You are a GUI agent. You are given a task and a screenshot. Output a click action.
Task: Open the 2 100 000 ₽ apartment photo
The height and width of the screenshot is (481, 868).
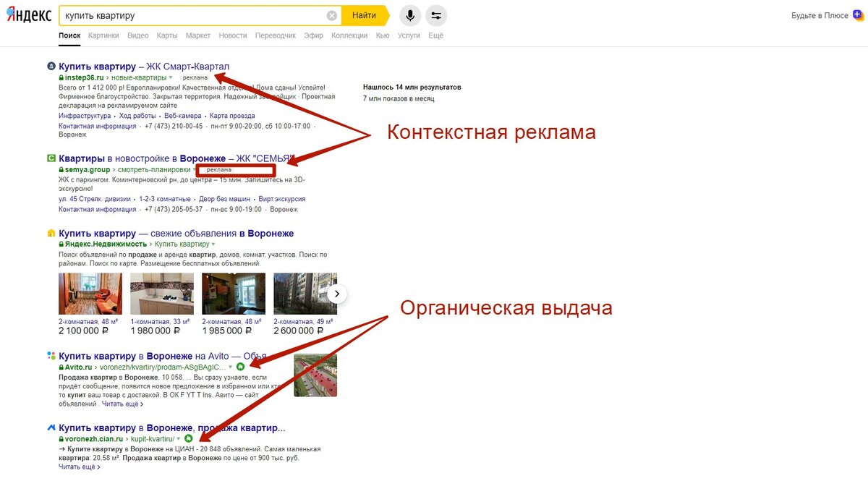tap(90, 294)
